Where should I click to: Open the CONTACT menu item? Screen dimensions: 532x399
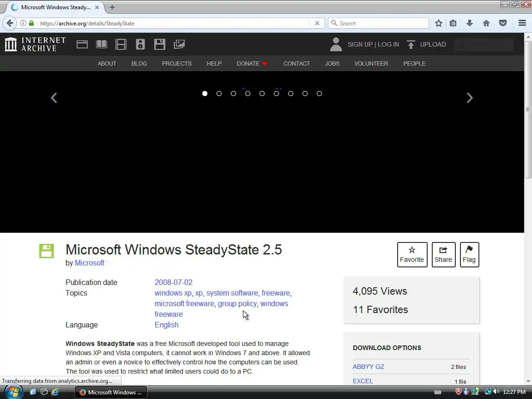coord(296,63)
